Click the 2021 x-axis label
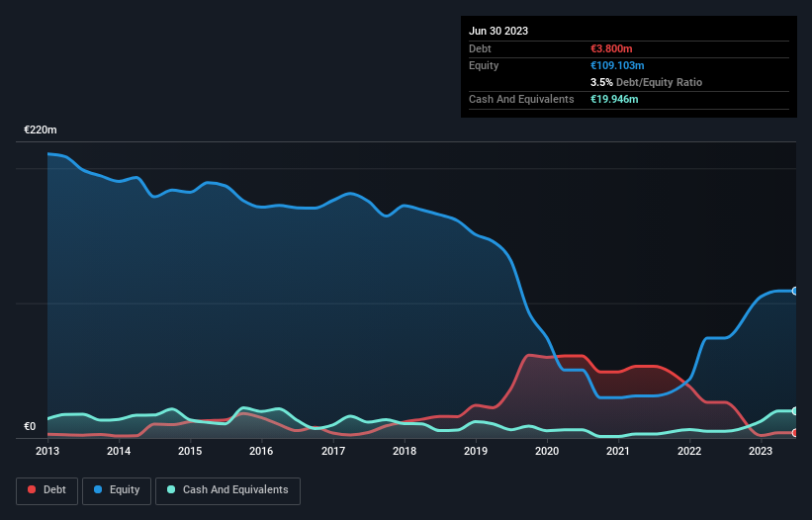Viewport: 812px width, 520px height. (618, 451)
